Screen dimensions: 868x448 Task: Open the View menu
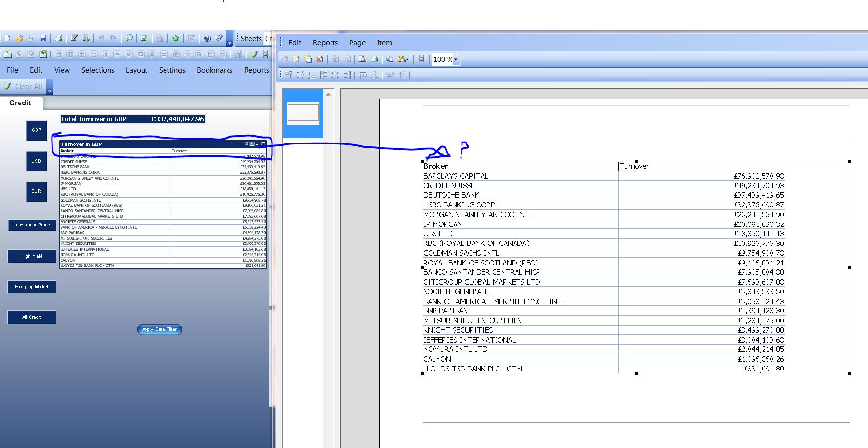(62, 70)
